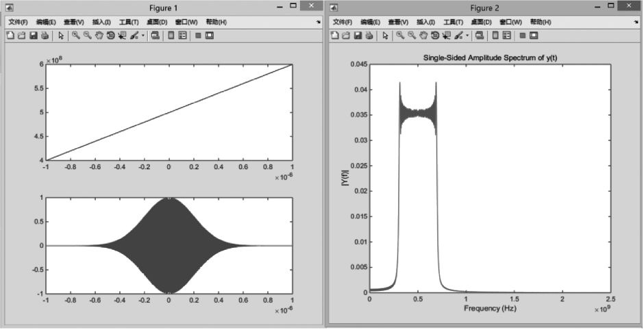This screenshot has width=644, height=330.
Task: Show Plot Tools and dock in Figure 2
Action: pyautogui.click(x=534, y=36)
